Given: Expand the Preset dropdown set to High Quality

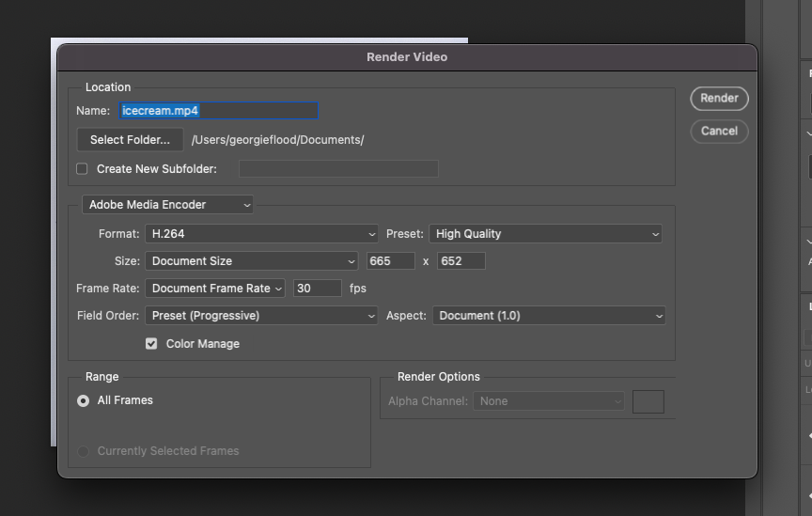Looking at the screenshot, I should pyautogui.click(x=545, y=234).
